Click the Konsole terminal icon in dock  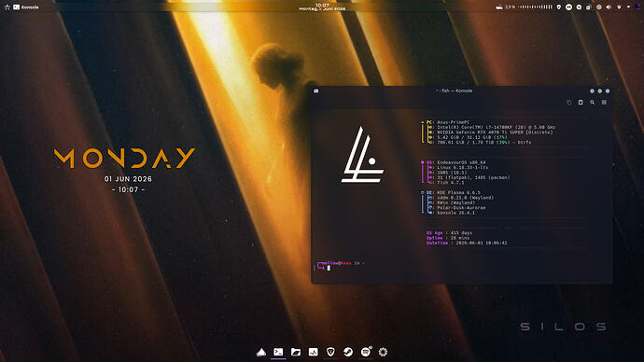click(x=278, y=352)
